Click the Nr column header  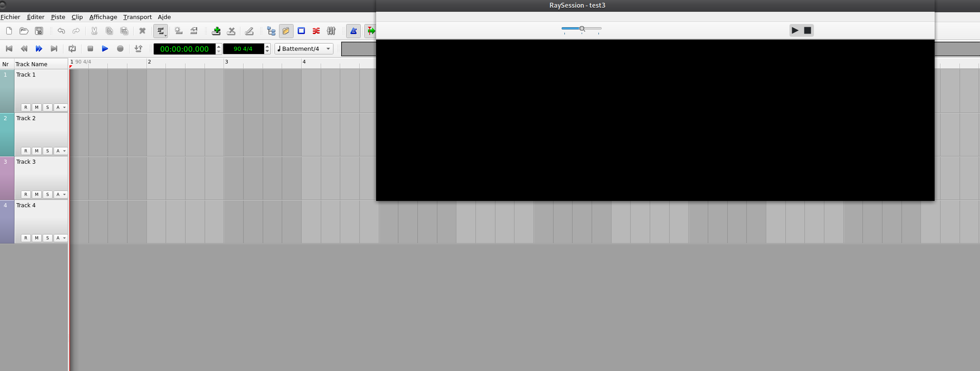pos(7,64)
